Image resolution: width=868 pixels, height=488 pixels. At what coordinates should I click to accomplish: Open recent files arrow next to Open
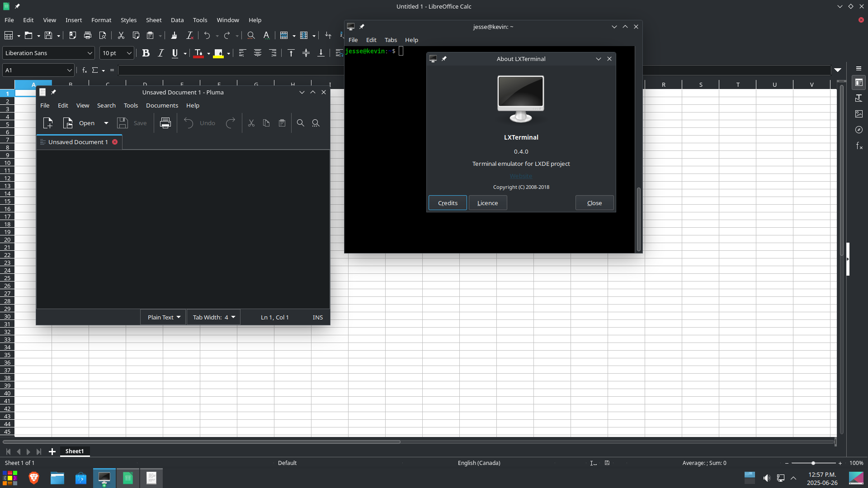(x=106, y=123)
